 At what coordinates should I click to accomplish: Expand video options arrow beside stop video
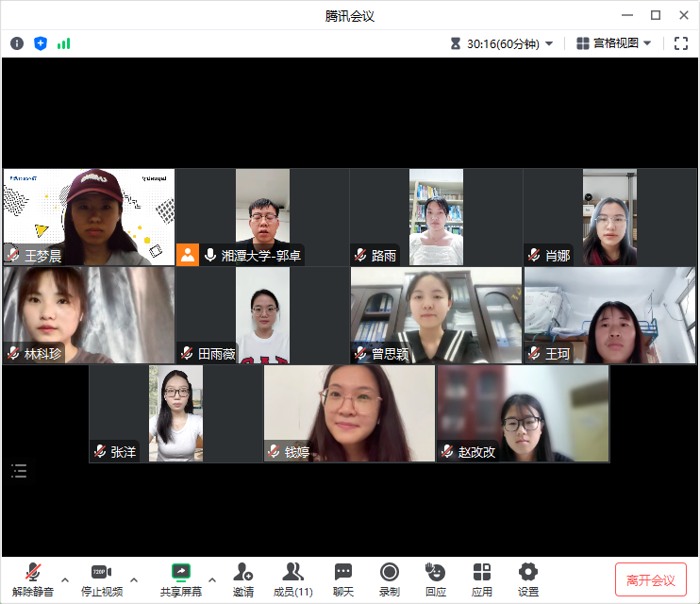(x=134, y=579)
